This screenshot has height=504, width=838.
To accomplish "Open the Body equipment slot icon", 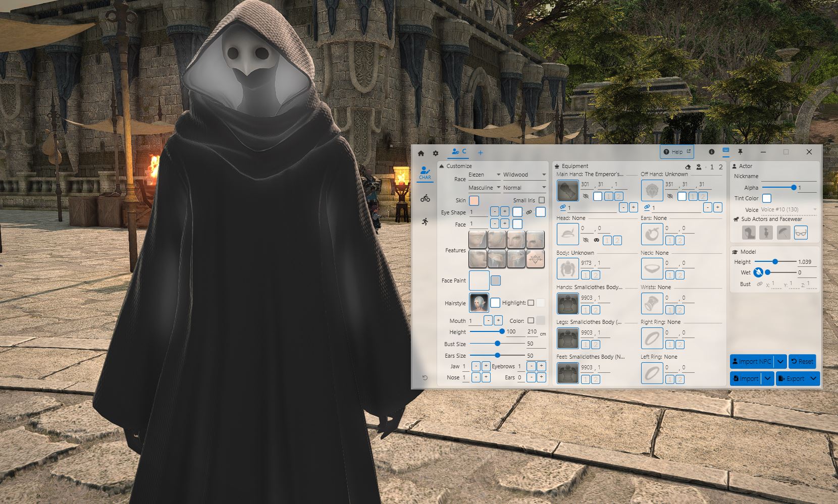I will tap(567, 269).
